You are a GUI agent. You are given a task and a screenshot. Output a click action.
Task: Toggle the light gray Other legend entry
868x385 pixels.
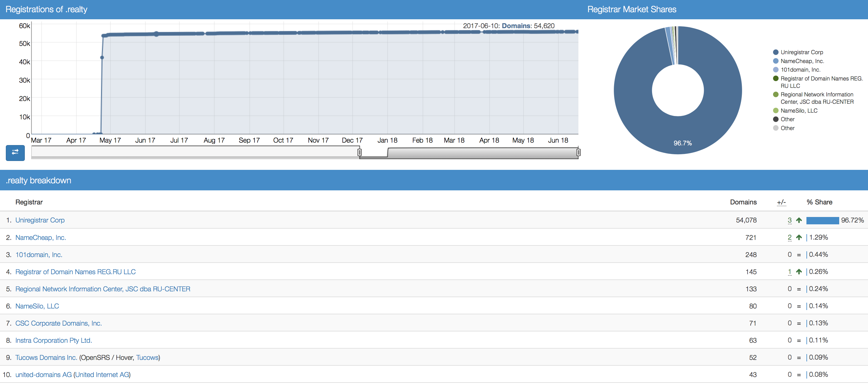point(784,128)
